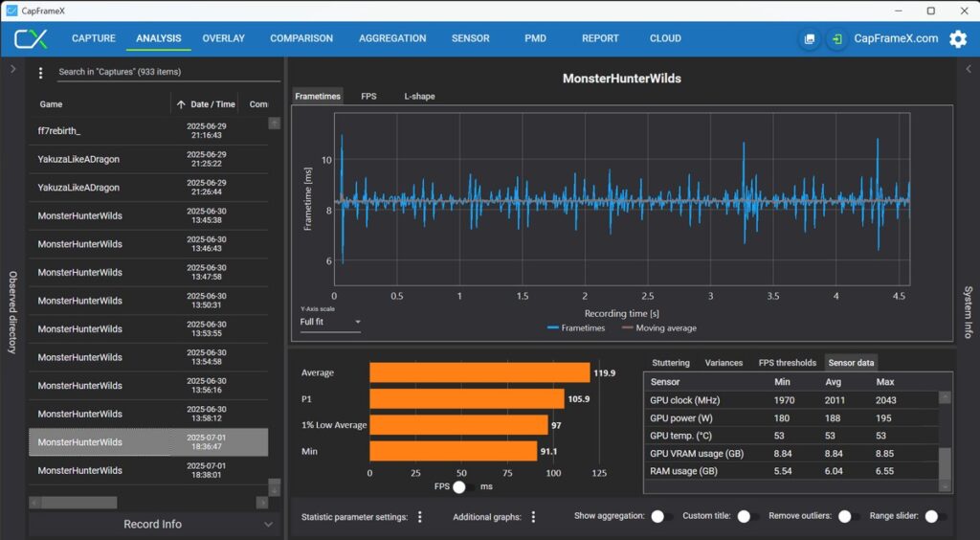Click captures list scroll up arrow
The image size is (980, 540).
[x=275, y=124]
